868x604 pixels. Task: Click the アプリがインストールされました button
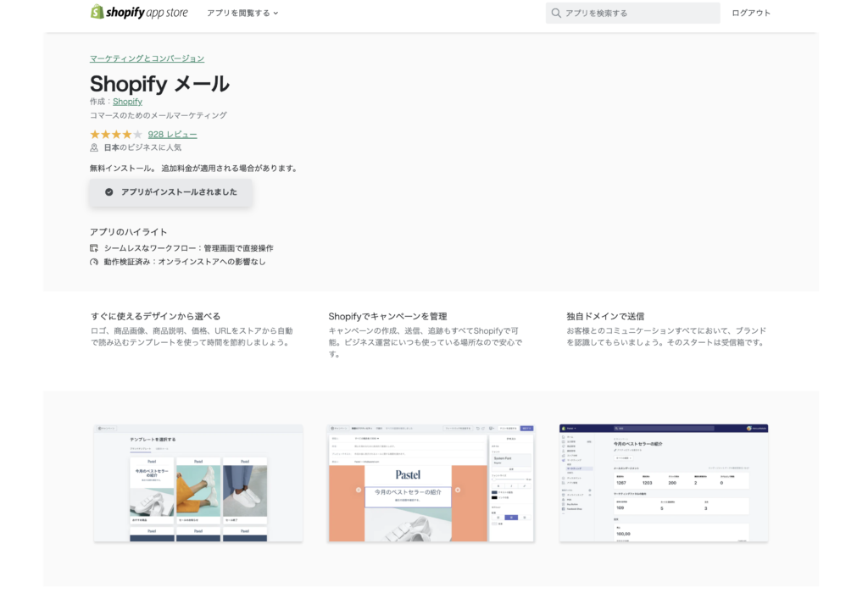tap(171, 192)
